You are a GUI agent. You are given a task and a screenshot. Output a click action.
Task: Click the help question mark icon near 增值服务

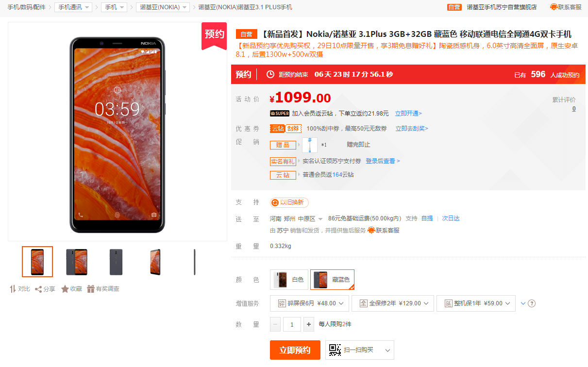point(532,303)
